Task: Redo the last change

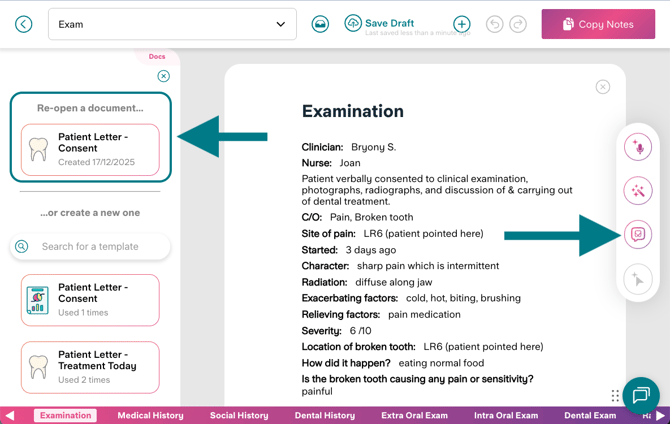Action: (518, 24)
